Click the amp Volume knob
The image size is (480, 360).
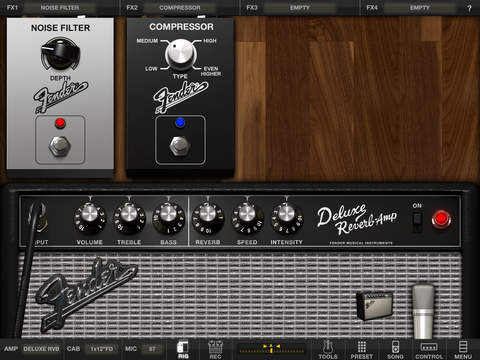tap(90, 218)
